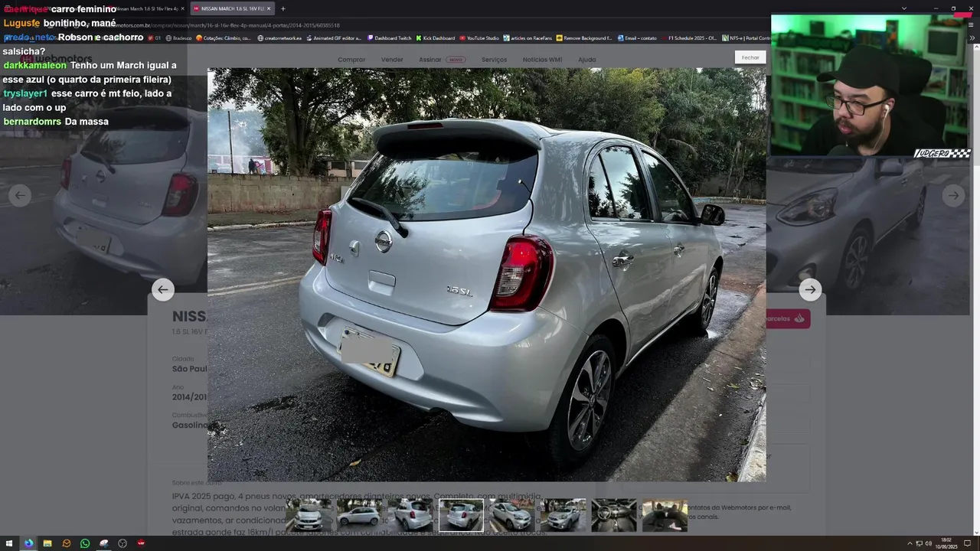
Task: Open the Ajuda menu item
Action: (586, 60)
